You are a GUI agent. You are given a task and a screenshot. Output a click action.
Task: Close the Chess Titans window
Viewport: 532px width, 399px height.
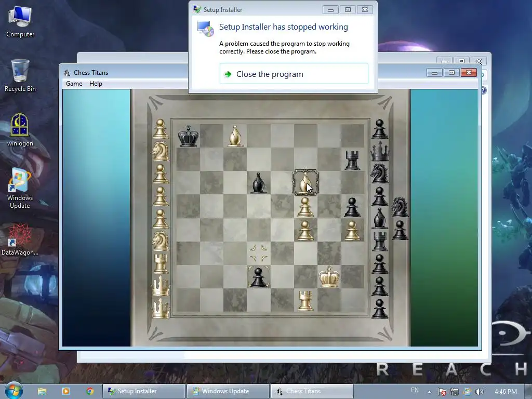coord(469,73)
